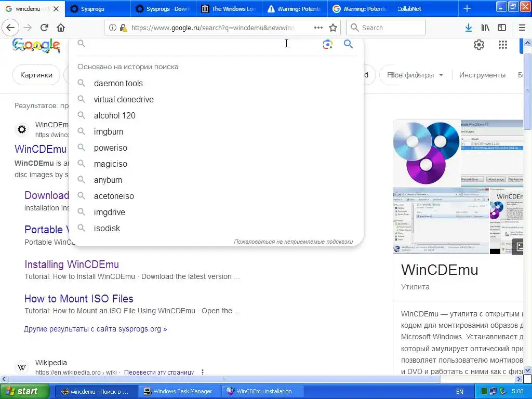Click the magnifier icon beside isodisk
This screenshot has width=532, height=399.
[81, 228]
